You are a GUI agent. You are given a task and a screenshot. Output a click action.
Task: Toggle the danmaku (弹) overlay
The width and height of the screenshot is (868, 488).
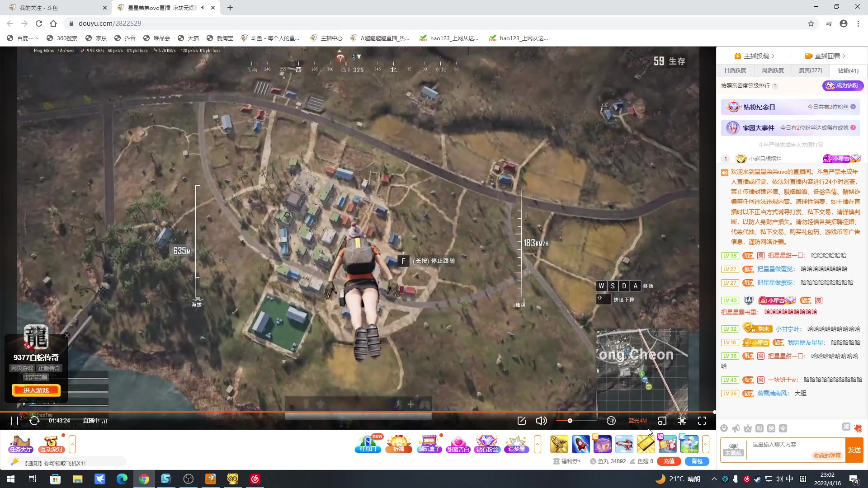[x=611, y=421]
